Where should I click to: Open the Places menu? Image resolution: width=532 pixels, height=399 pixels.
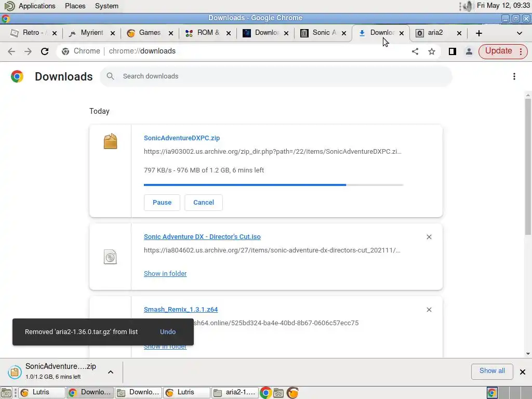click(x=75, y=6)
